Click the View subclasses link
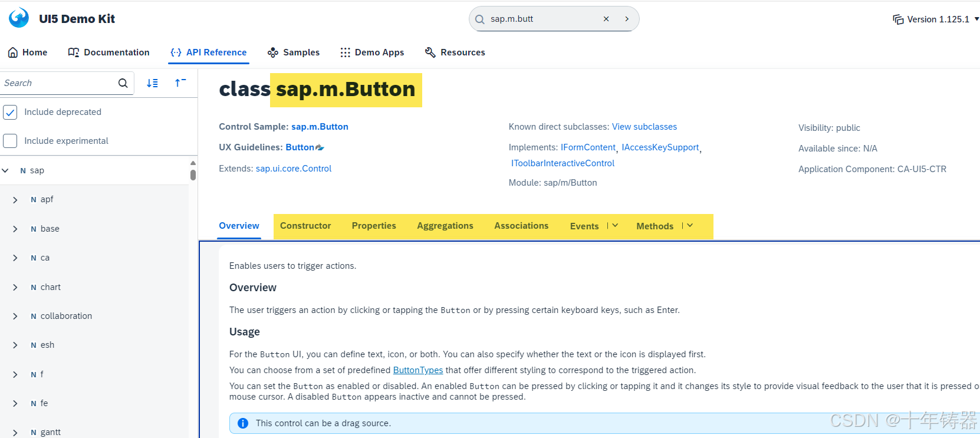The width and height of the screenshot is (980, 438). (x=644, y=127)
